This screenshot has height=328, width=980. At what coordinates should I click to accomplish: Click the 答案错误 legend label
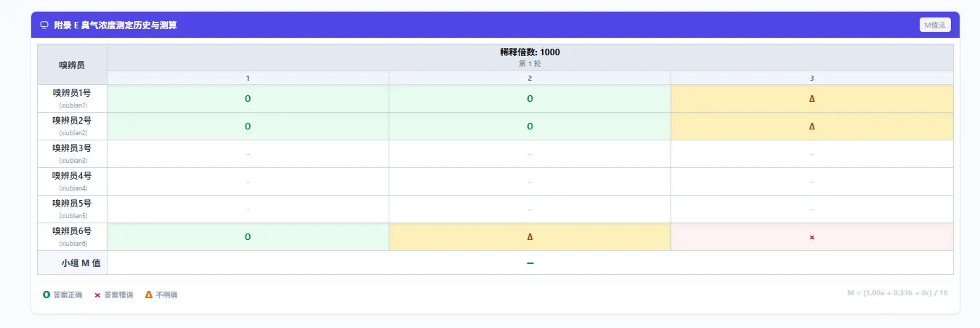(118, 295)
